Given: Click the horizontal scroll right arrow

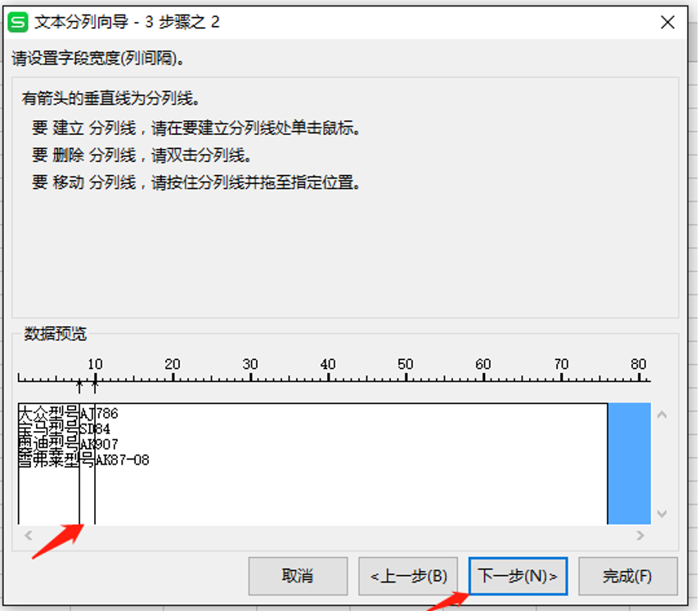Looking at the screenshot, I should point(640,535).
